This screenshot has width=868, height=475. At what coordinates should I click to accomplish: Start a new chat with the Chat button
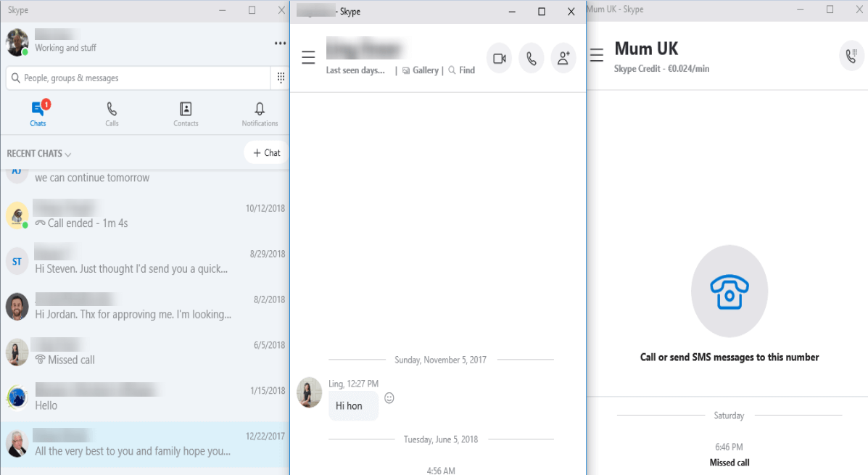coord(266,152)
